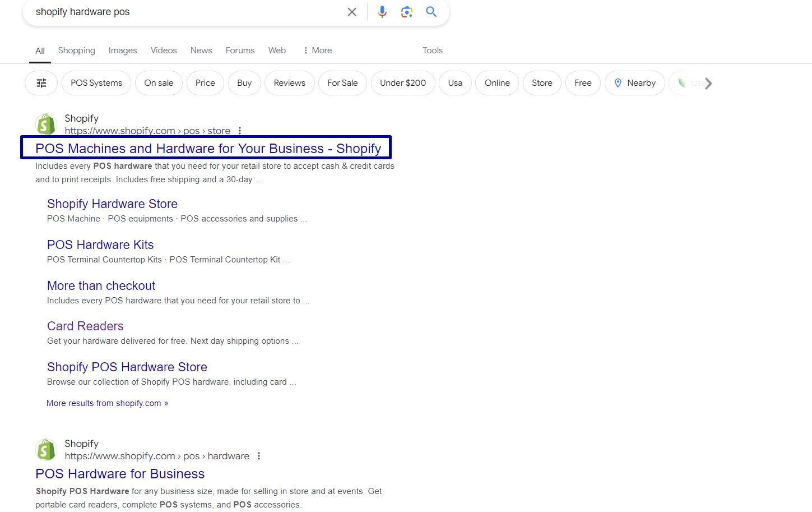
Task: Open the More than checkout sitelink
Action: click(x=101, y=286)
